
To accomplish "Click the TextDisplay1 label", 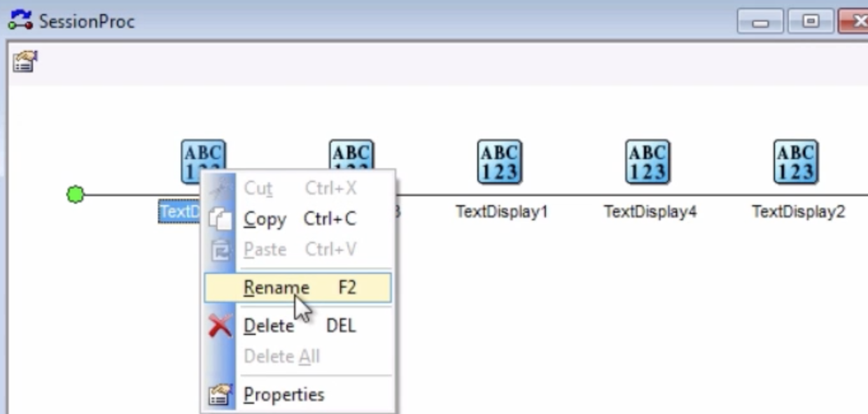I will click(x=501, y=211).
